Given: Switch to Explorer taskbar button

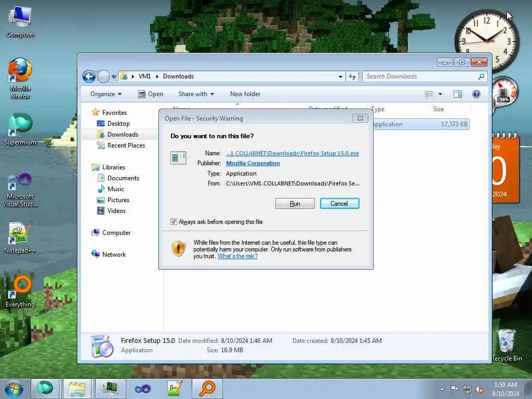Looking at the screenshot, I should [x=77, y=389].
